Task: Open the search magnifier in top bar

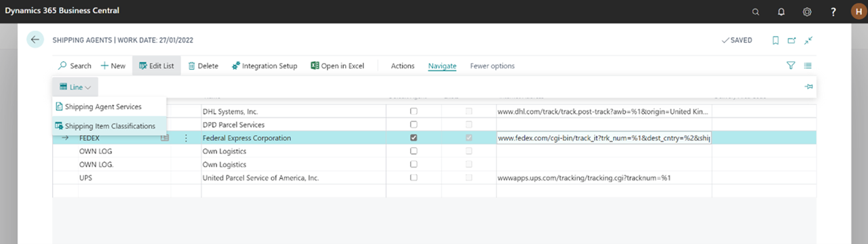Action: click(756, 12)
